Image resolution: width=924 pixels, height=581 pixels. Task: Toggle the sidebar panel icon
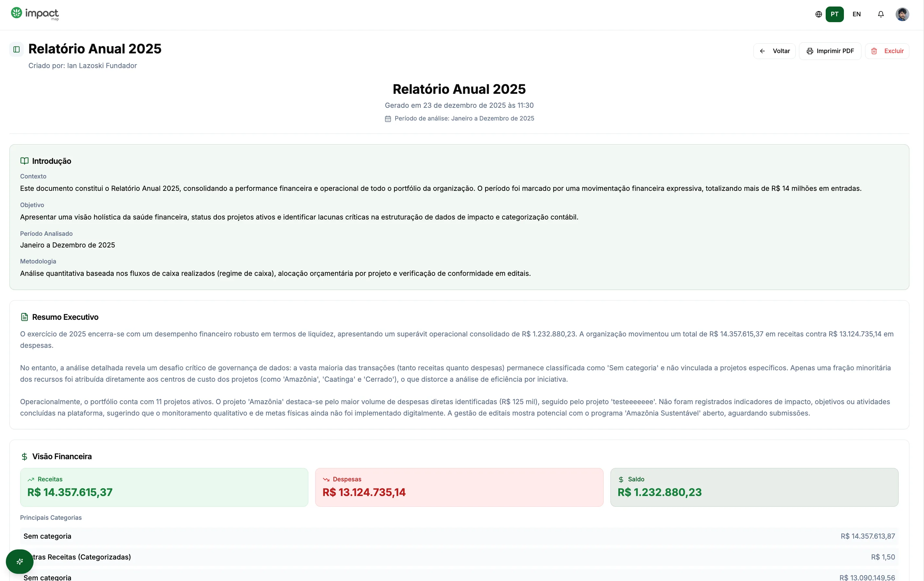coord(17,50)
